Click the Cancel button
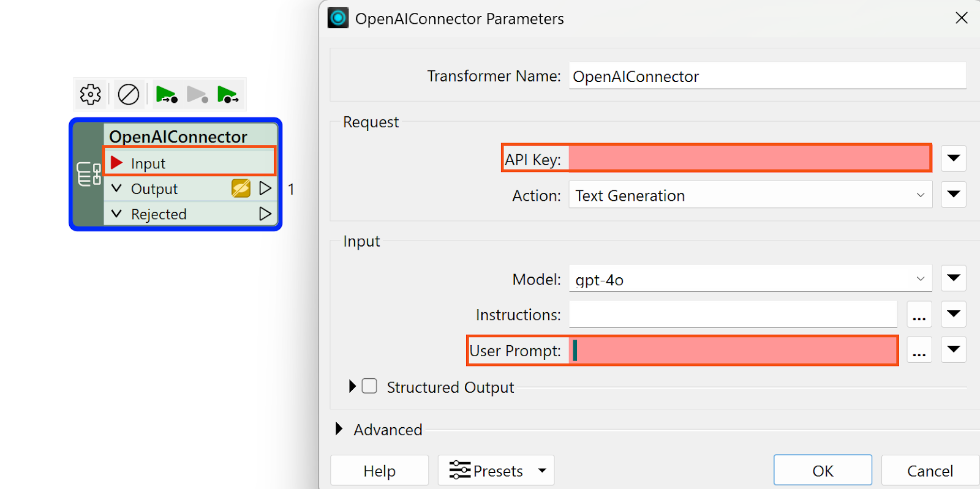The width and height of the screenshot is (980, 489). point(930,470)
